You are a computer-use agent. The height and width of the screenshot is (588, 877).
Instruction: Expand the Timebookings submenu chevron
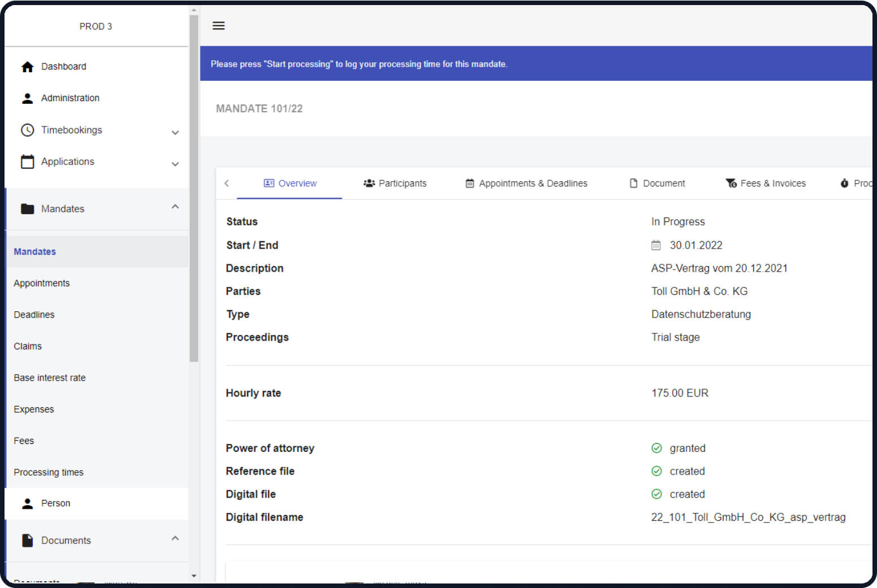175,132
